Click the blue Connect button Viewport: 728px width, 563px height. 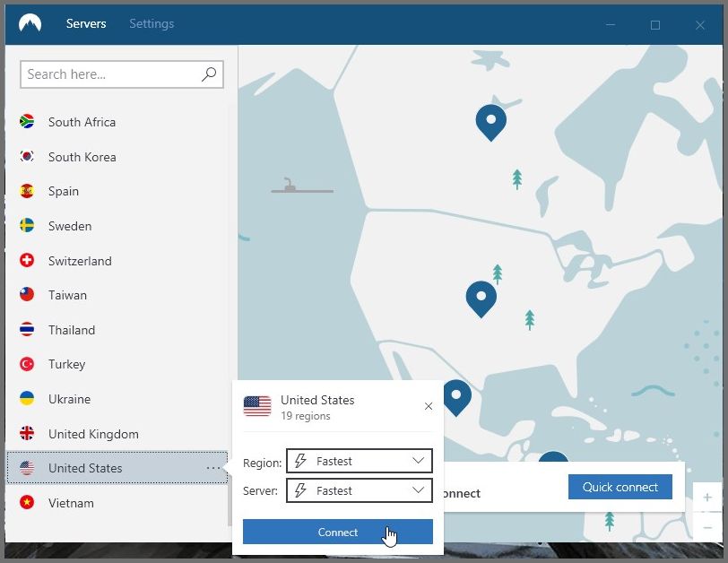(x=338, y=532)
